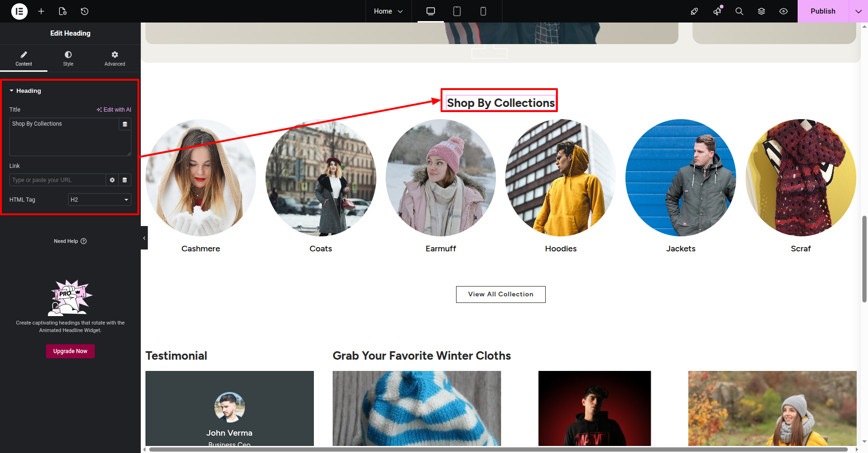Open the History panel icon
This screenshot has width=868, height=453.
pos(84,11)
